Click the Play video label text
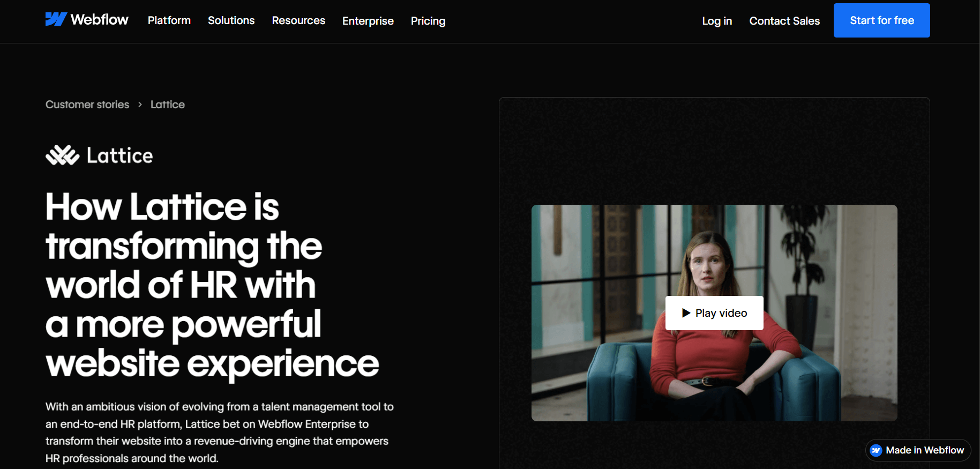Image resolution: width=980 pixels, height=469 pixels. click(x=721, y=313)
